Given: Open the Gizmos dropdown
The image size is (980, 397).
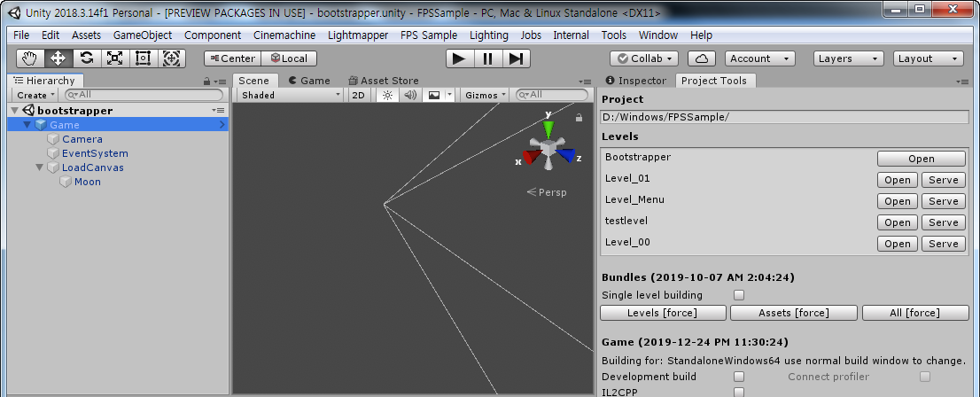Looking at the screenshot, I should pos(485,95).
